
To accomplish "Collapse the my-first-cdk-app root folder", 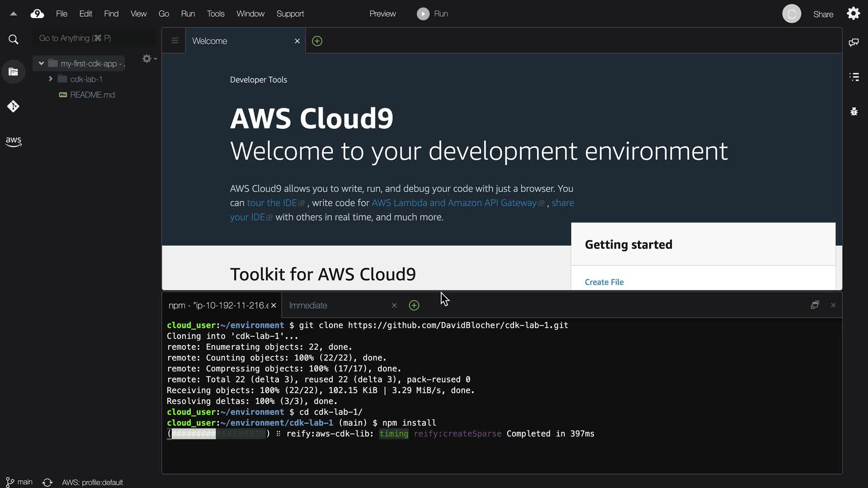I will point(41,63).
